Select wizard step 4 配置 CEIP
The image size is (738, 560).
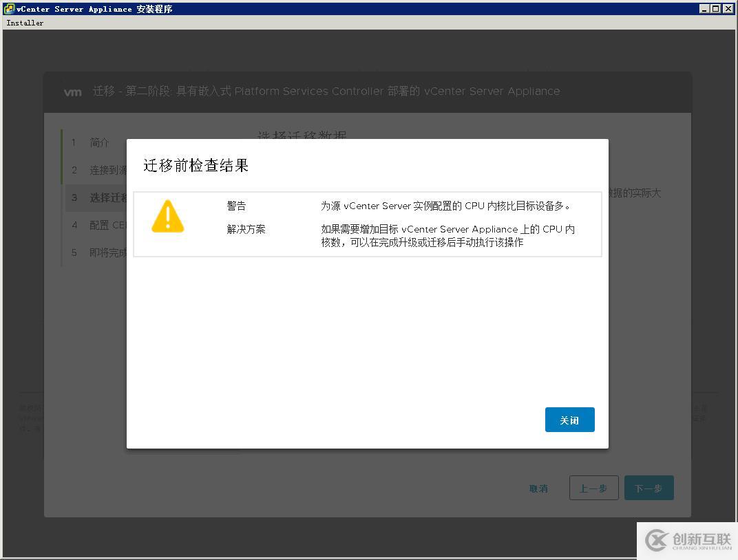[94, 225]
